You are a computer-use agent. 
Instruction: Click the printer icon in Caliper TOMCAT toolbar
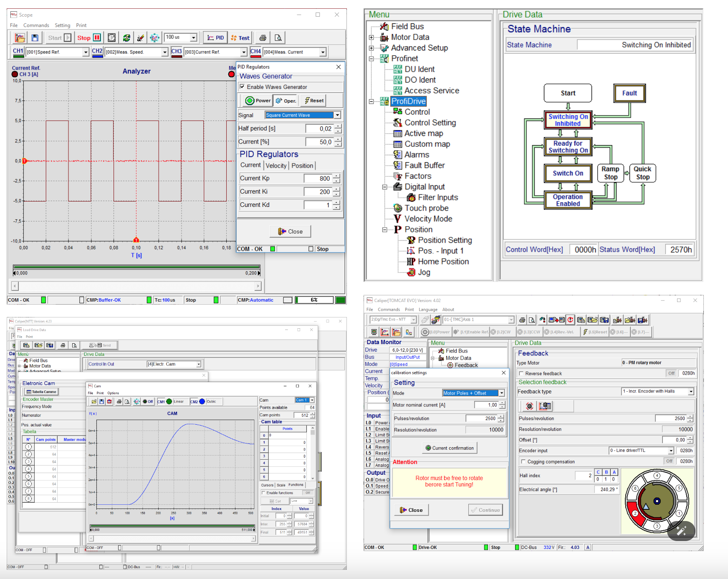(x=522, y=320)
